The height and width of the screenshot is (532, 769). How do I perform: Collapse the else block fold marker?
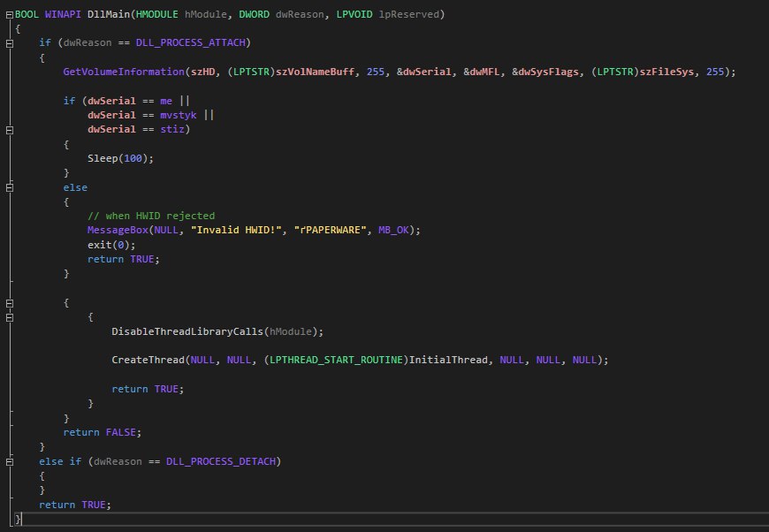point(9,187)
